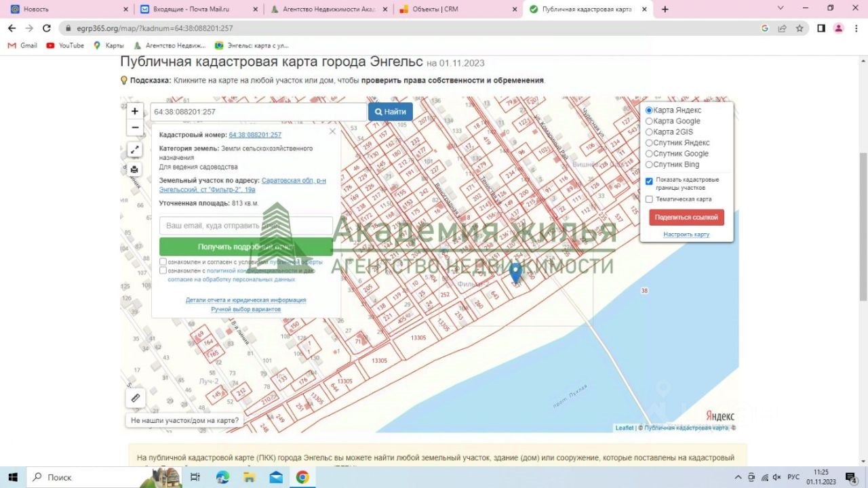Open Mail app from taskbar
868x488 pixels.
[276, 477]
